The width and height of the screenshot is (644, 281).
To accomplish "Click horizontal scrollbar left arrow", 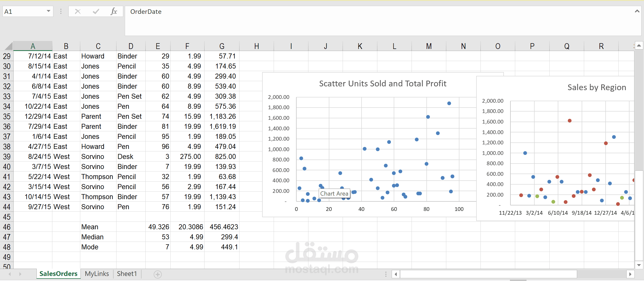I will [x=396, y=274].
